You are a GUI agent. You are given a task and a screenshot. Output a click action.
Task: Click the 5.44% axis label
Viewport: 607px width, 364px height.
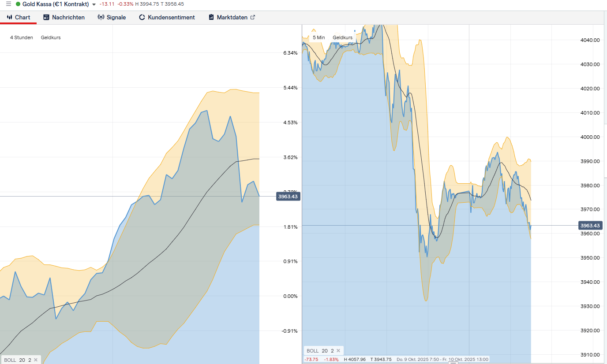[x=290, y=88]
